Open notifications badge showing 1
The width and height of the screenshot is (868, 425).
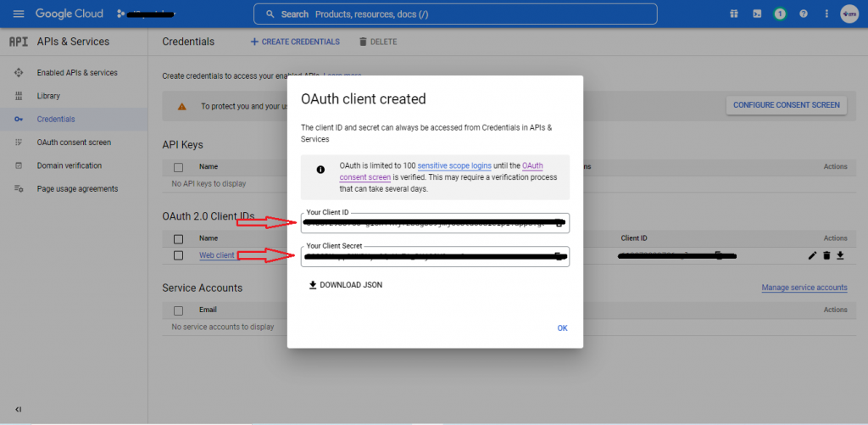point(780,14)
